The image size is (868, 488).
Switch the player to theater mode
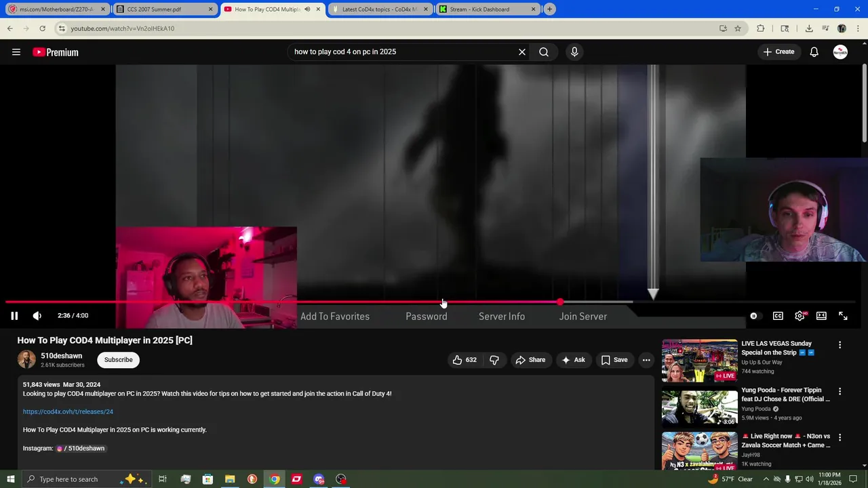pyautogui.click(x=821, y=316)
